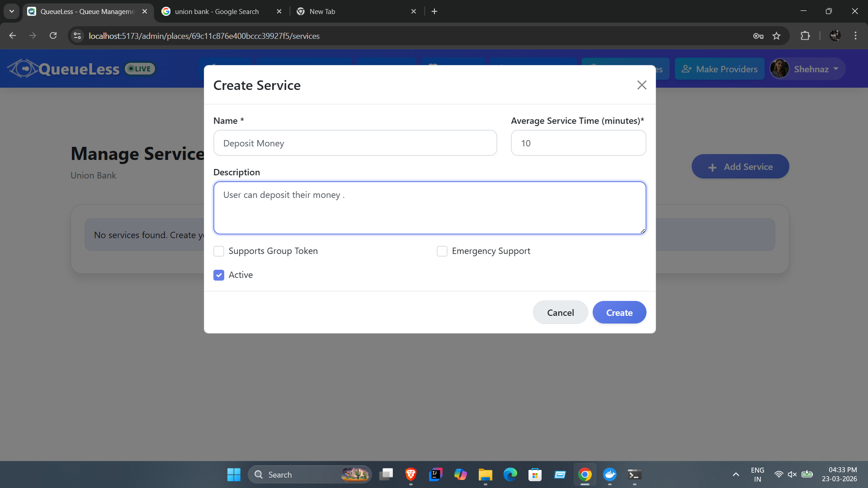Click the taskbar Search box
This screenshot has height=488, width=868.
[x=310, y=474]
